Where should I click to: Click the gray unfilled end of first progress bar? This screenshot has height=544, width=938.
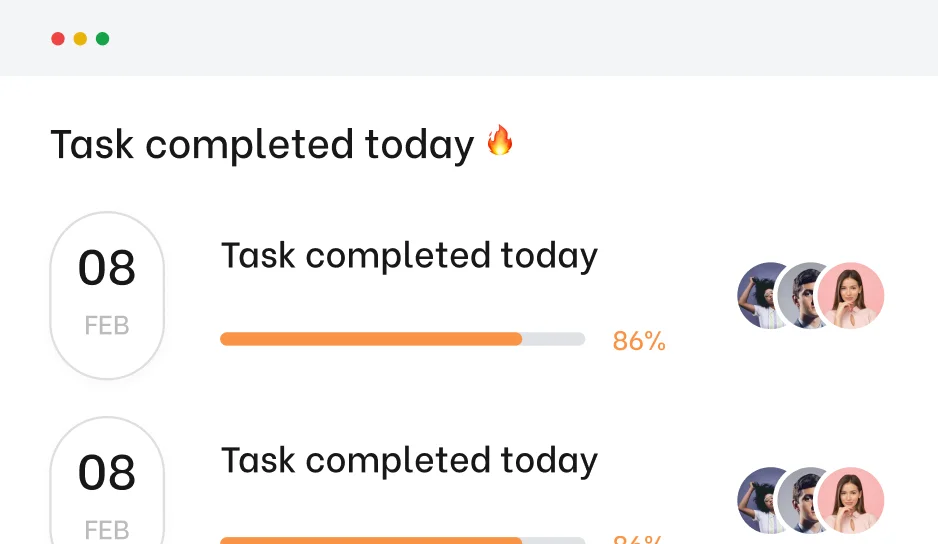554,339
